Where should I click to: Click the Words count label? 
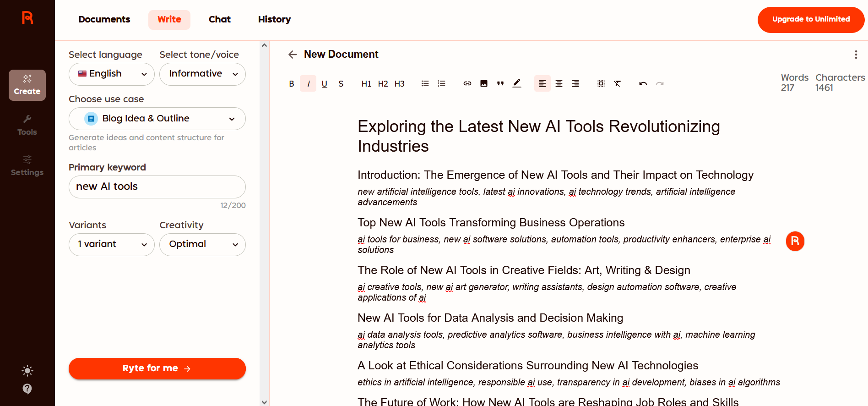point(794,77)
